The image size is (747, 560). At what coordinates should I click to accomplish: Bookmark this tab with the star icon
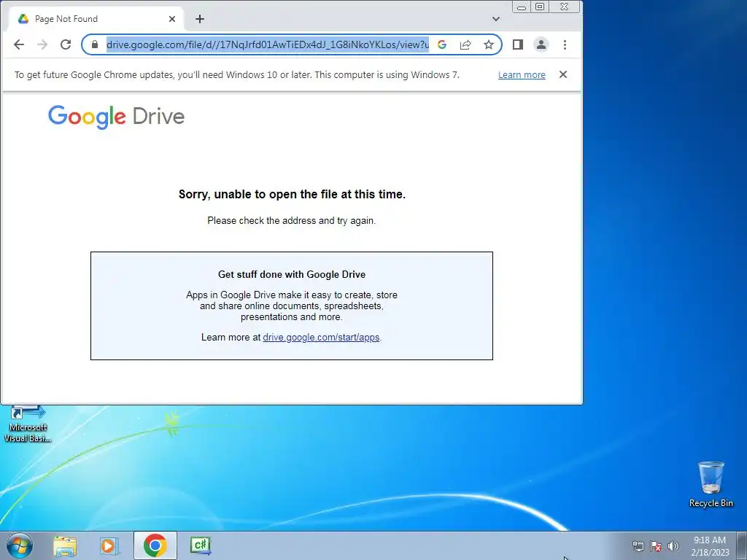489,44
